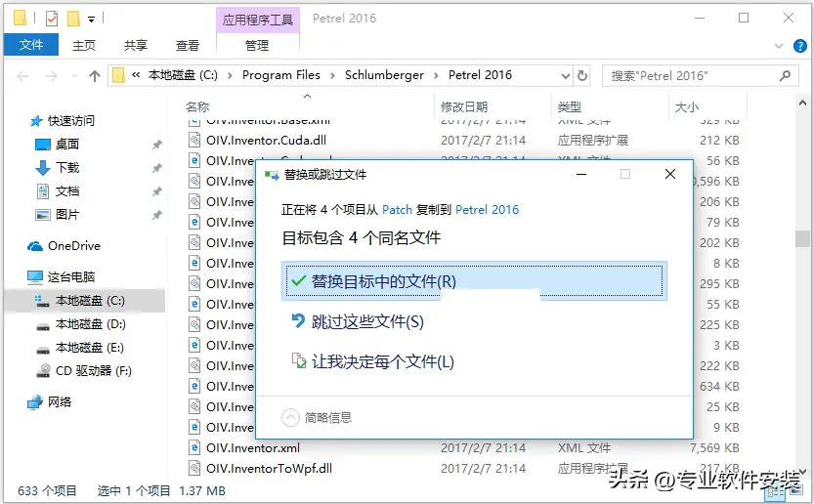Viewport: 814px width, 504px height.
Task: Click the OIV.Inventor.xml file icon
Action: click(194, 448)
